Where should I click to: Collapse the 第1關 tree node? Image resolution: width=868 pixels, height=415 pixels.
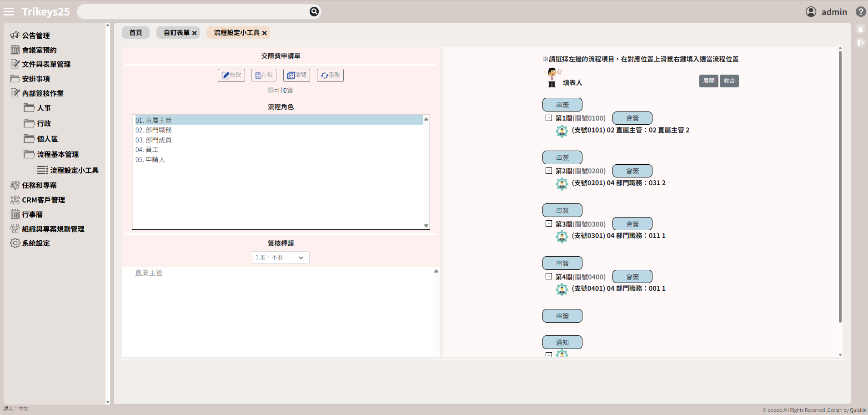549,118
